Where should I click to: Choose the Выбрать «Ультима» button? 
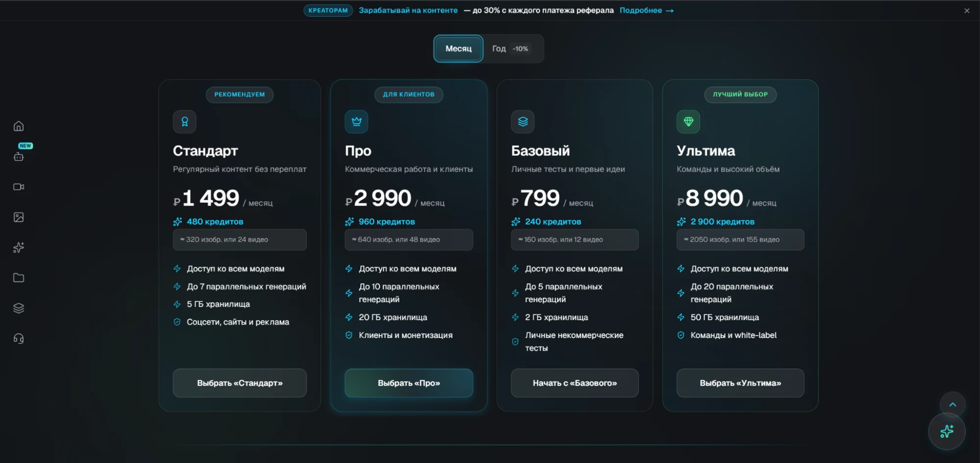tap(740, 383)
